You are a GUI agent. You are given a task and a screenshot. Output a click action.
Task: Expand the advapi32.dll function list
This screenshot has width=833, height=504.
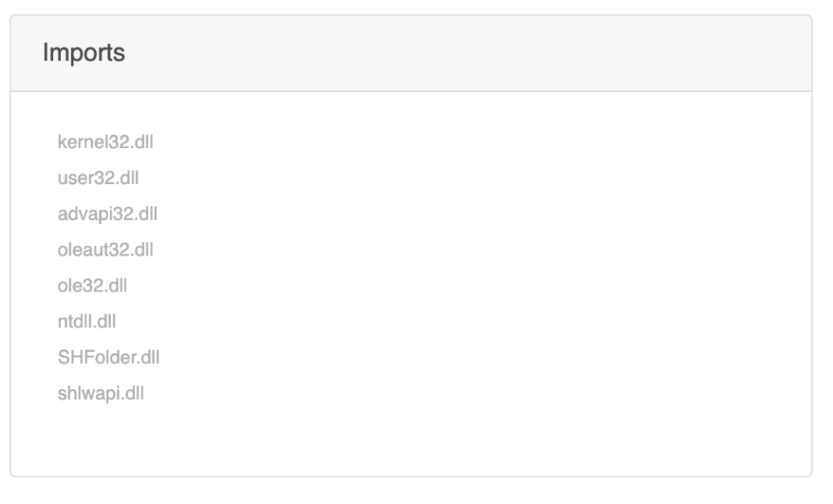(x=108, y=214)
